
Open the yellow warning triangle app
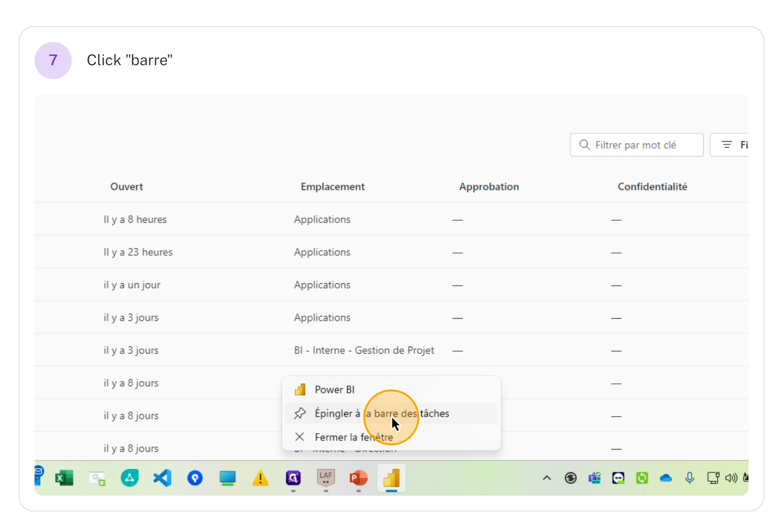tap(260, 478)
